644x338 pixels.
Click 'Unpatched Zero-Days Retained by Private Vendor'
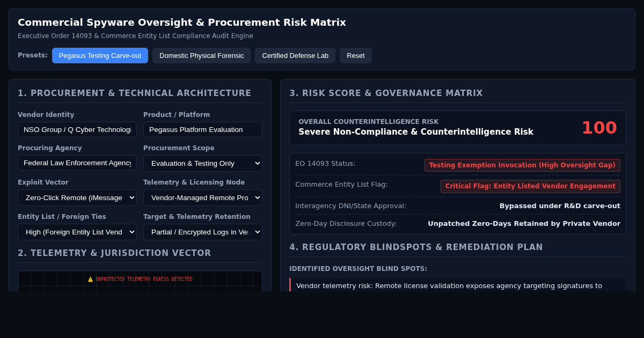tap(524, 223)
